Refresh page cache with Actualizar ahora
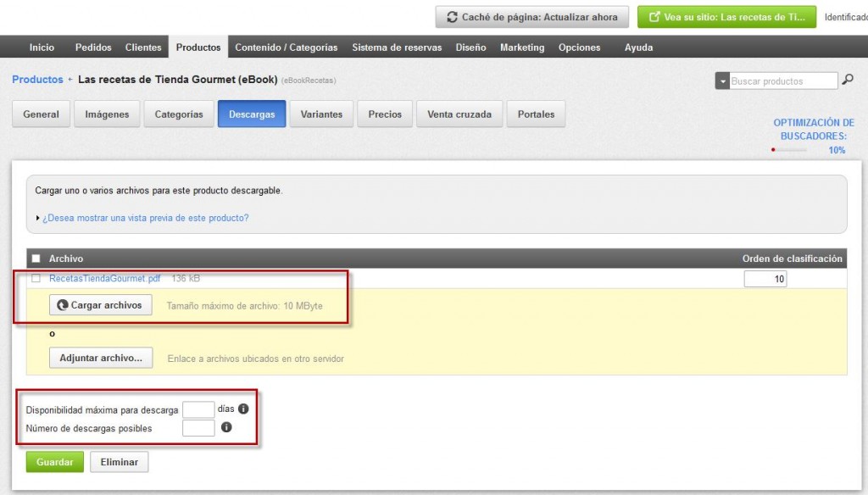The height and width of the screenshot is (495, 868). coord(532,17)
